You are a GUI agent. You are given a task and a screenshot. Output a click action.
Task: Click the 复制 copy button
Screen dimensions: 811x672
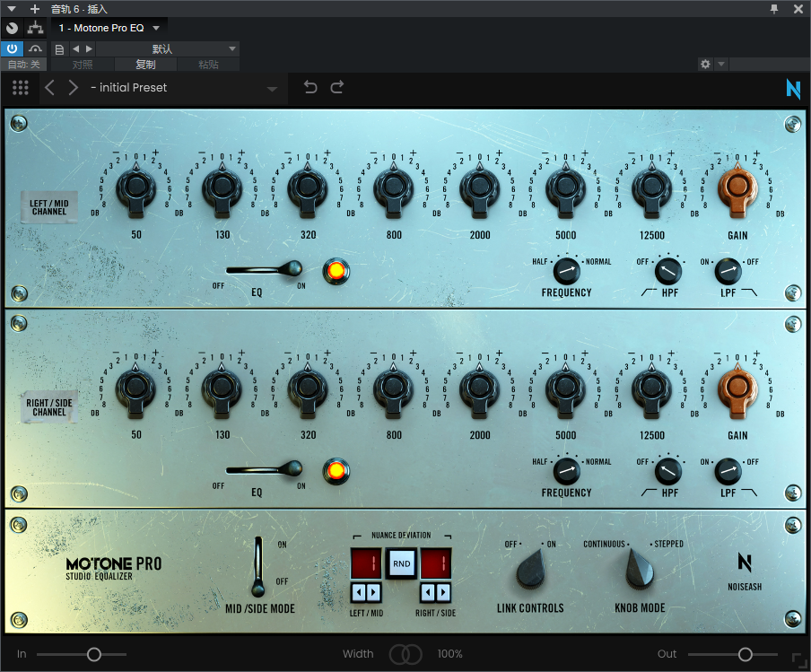(x=145, y=64)
